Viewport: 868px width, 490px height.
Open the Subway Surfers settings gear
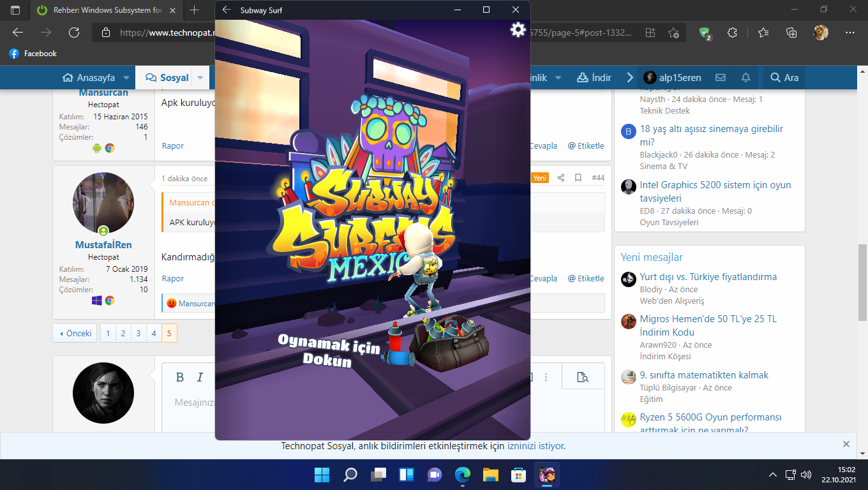(518, 29)
